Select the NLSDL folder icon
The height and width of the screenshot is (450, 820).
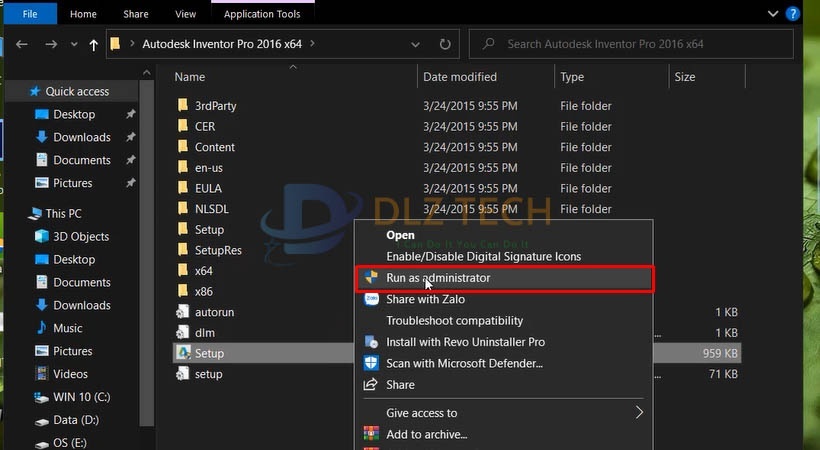(x=183, y=209)
